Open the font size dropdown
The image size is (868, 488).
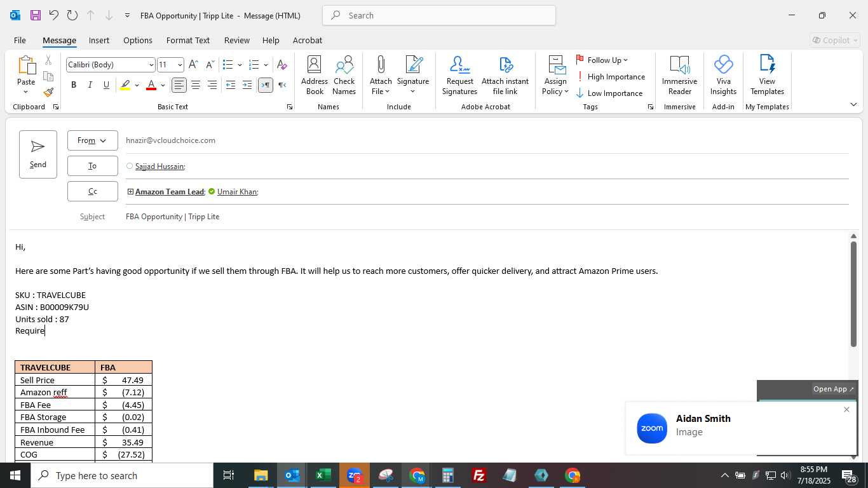(x=180, y=65)
